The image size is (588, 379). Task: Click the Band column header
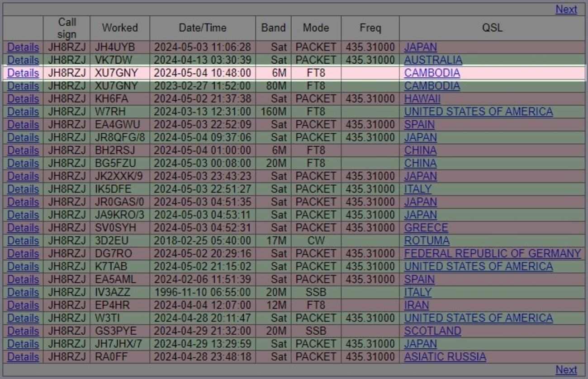click(x=274, y=28)
